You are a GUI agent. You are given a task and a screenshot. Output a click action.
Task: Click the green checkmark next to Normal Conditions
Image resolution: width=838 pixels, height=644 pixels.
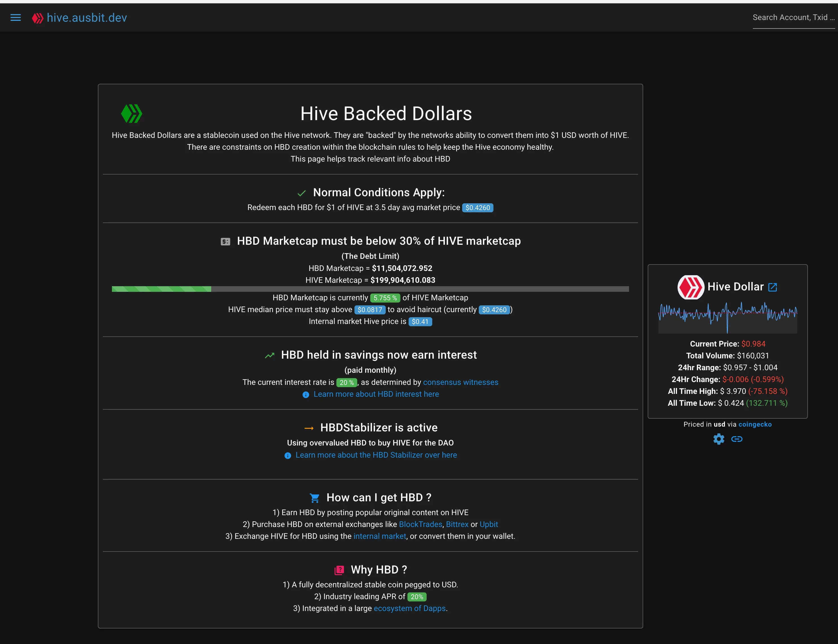point(302,193)
